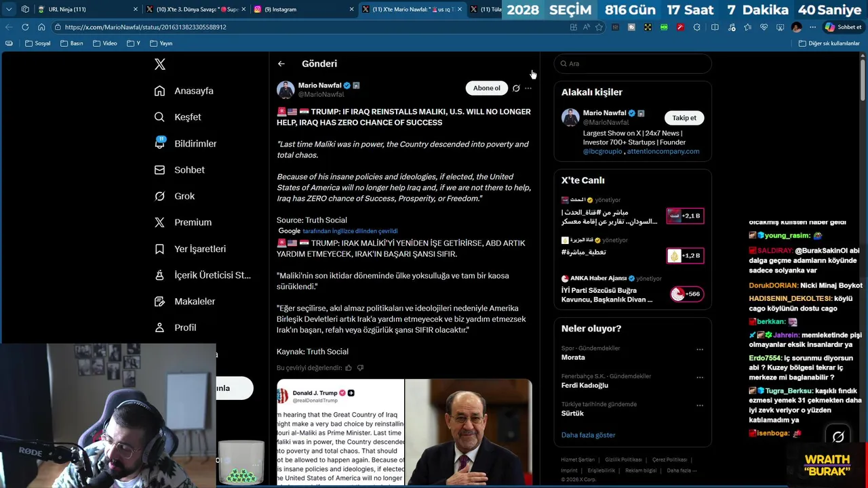Open the Trump Truth Social screenshot image
This screenshot has height=488, width=868.
[340, 432]
